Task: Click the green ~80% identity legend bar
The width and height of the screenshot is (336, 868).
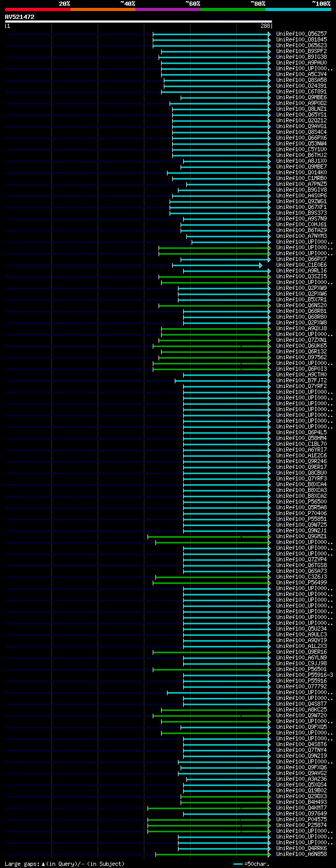Action: point(233,9)
